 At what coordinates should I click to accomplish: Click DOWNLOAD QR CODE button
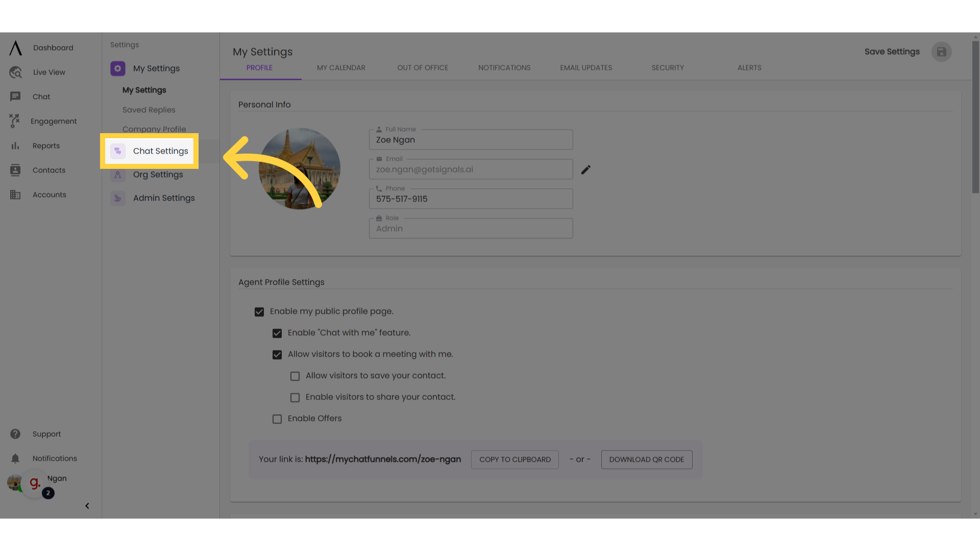point(646,460)
